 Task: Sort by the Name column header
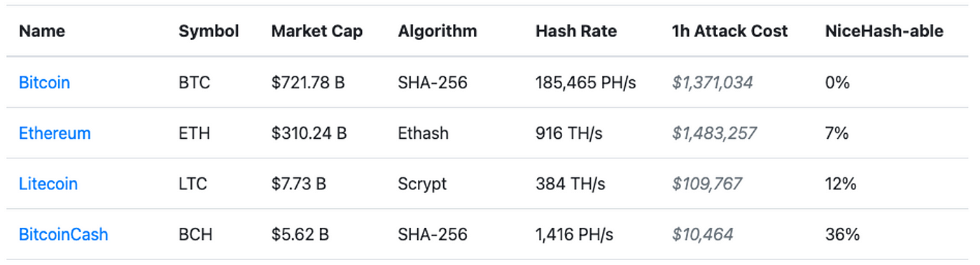pyautogui.click(x=42, y=32)
